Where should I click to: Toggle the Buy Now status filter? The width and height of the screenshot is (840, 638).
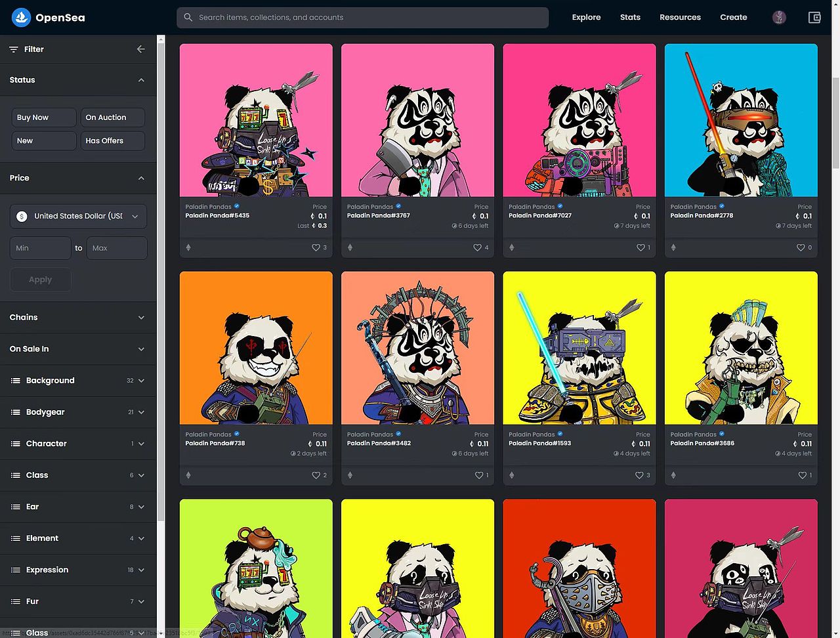click(x=43, y=117)
